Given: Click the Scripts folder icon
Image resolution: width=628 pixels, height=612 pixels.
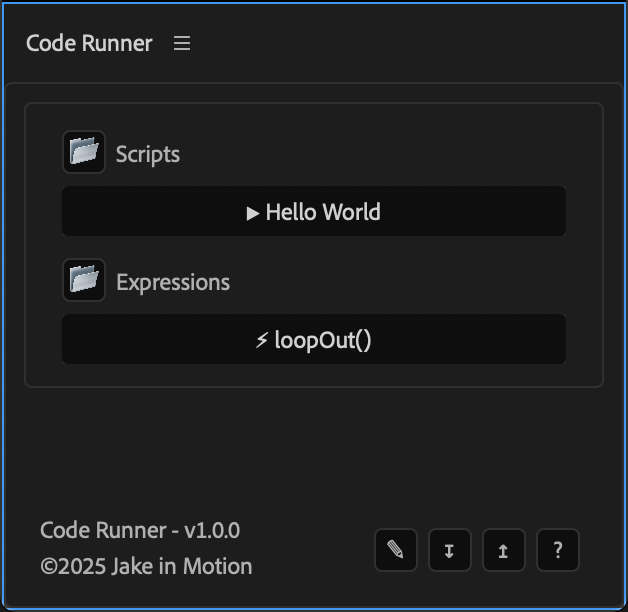Looking at the screenshot, I should 84,152.
